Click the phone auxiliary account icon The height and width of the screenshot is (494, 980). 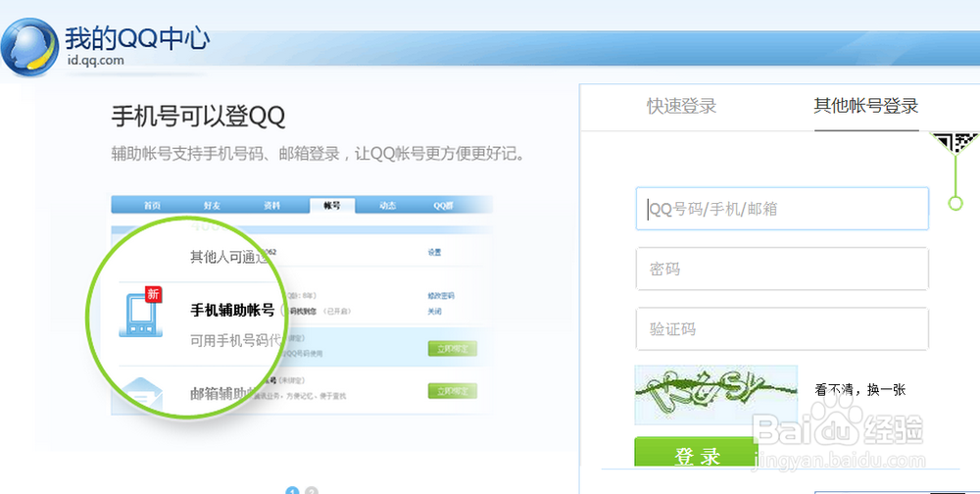140,314
